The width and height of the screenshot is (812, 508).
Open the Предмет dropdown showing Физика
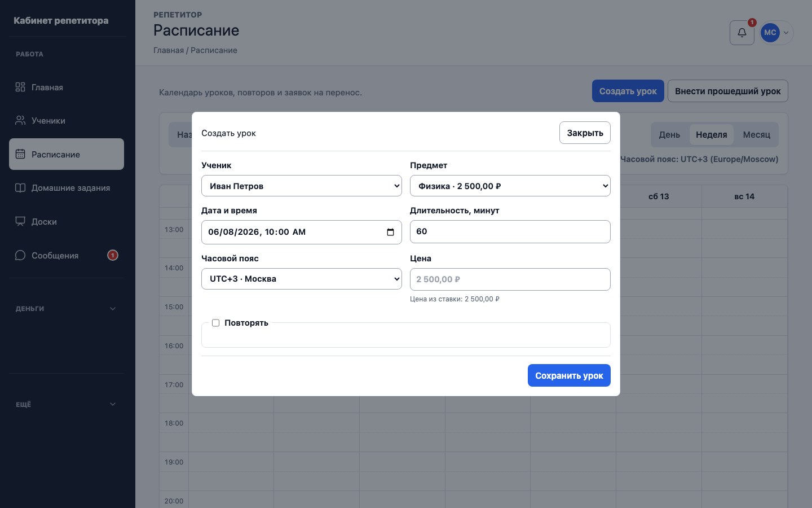pyautogui.click(x=510, y=186)
